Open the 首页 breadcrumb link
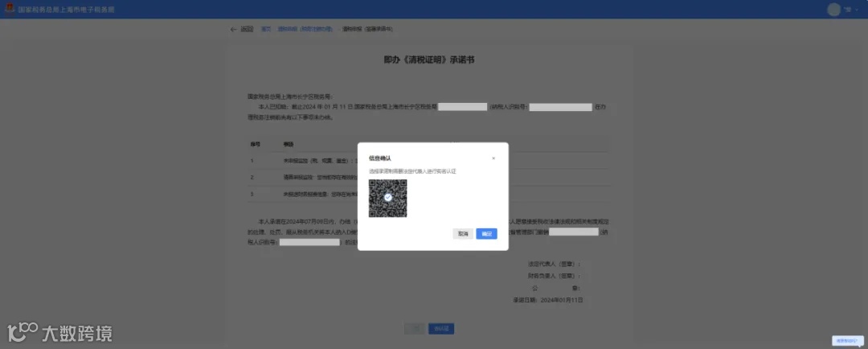The image size is (868, 349). (266, 30)
